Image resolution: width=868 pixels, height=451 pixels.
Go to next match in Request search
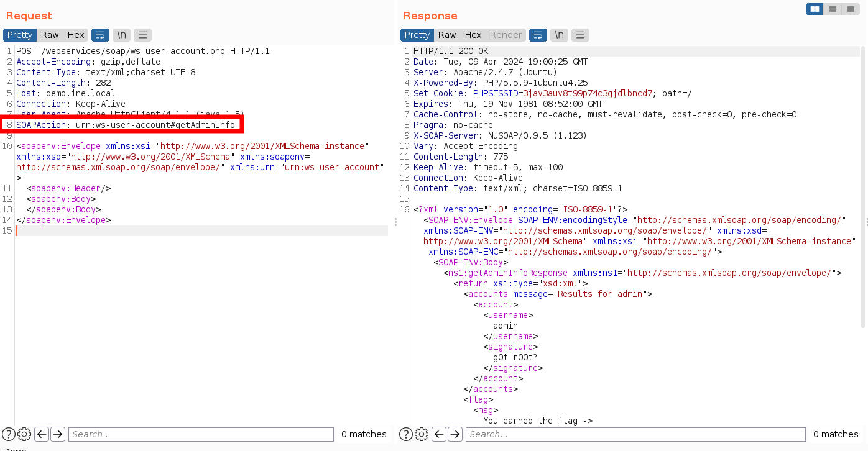[x=57, y=434]
